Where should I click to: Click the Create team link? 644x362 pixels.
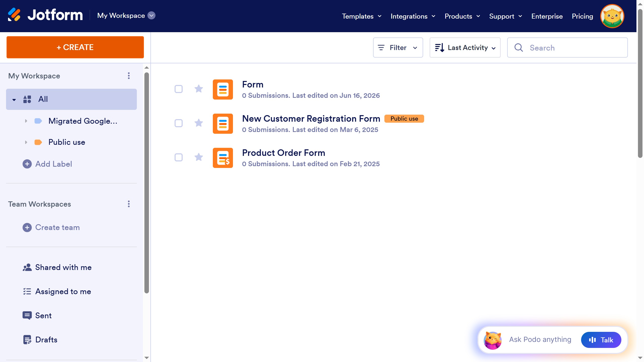(x=57, y=228)
